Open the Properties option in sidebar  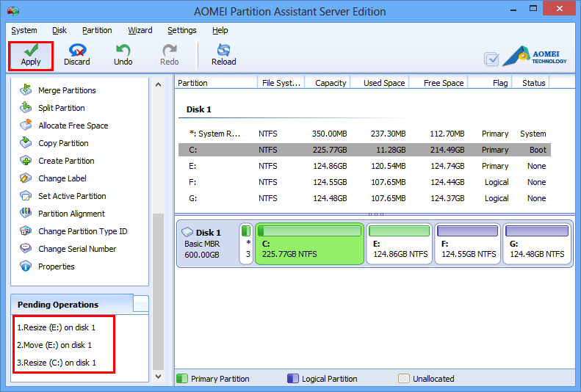[x=56, y=266]
